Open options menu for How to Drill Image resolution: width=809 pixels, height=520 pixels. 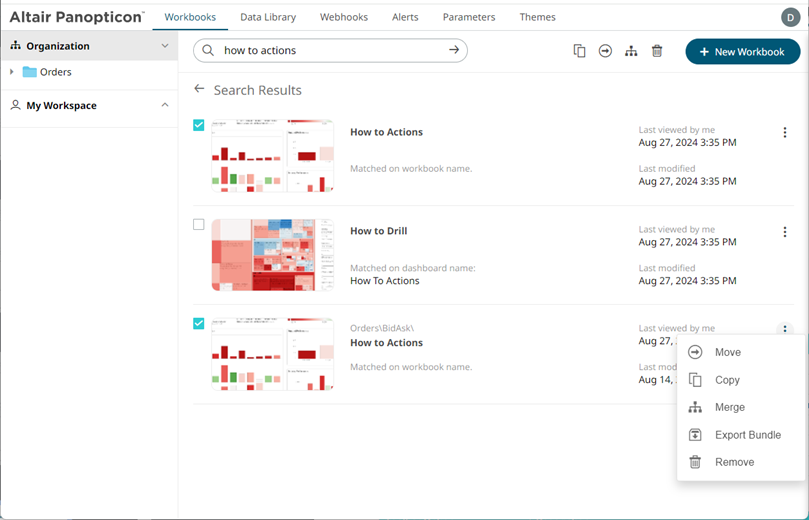coord(785,232)
